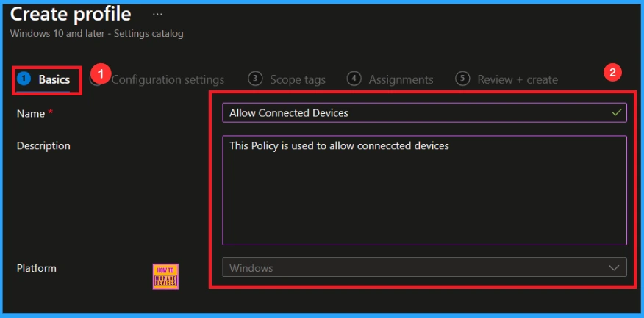Go to the Scope tags tab
The height and width of the screenshot is (318, 644).
tap(297, 79)
